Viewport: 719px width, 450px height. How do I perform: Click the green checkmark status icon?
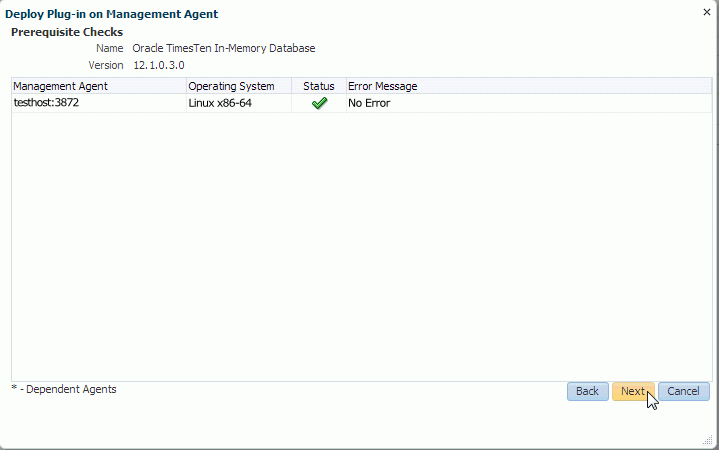[x=319, y=103]
